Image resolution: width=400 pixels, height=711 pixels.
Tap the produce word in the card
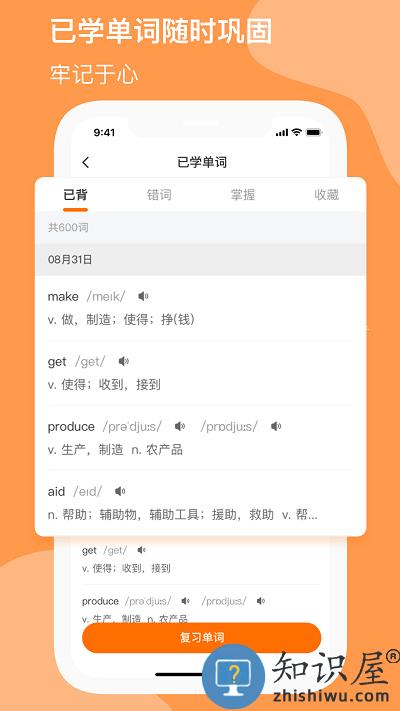(71, 427)
